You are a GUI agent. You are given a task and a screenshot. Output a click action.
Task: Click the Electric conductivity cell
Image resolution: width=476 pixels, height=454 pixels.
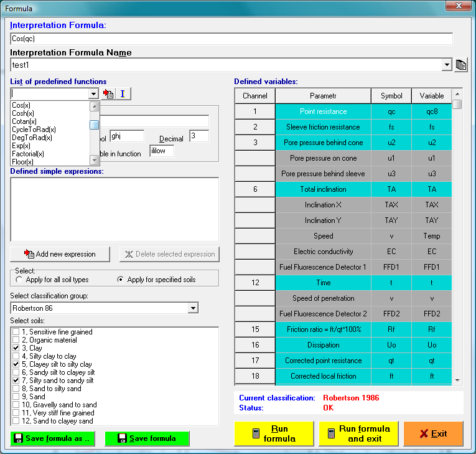tap(323, 252)
